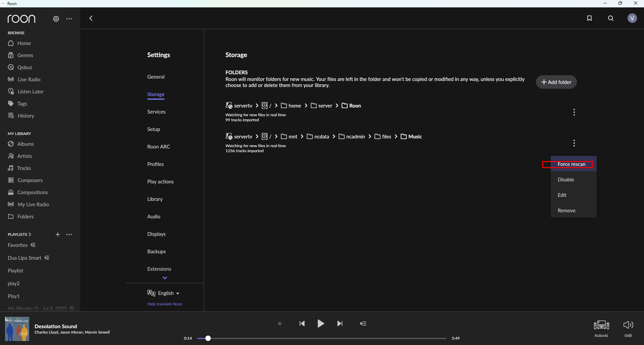Open Kolonki audio zone icon
Image resolution: width=644 pixels, height=345 pixels.
coord(601,325)
